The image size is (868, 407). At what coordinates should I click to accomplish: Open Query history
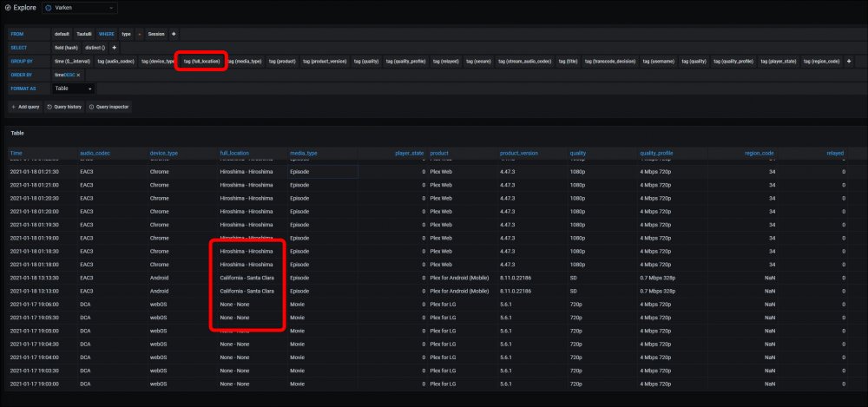(x=64, y=107)
